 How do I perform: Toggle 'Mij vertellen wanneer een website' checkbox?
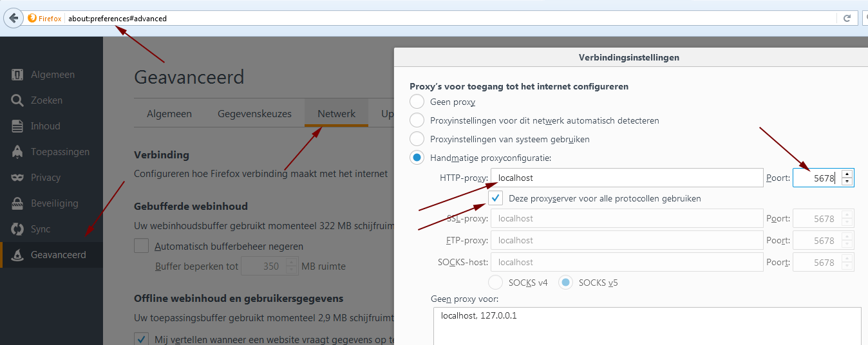(141, 339)
